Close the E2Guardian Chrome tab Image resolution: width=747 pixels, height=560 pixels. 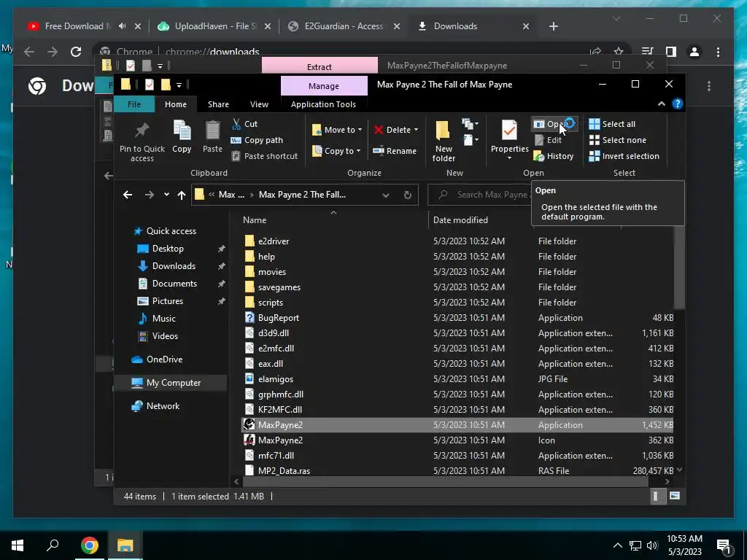pos(396,26)
